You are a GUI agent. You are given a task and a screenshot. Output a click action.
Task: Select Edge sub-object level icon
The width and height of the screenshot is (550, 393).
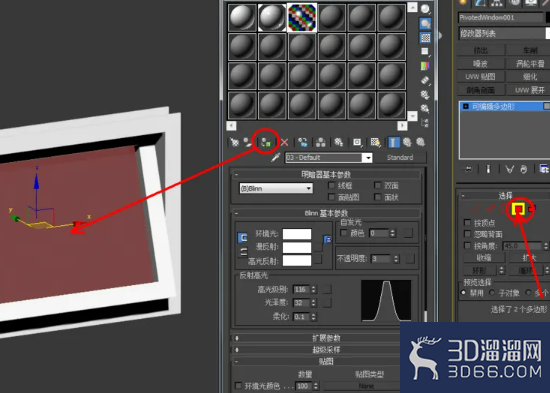(x=490, y=209)
